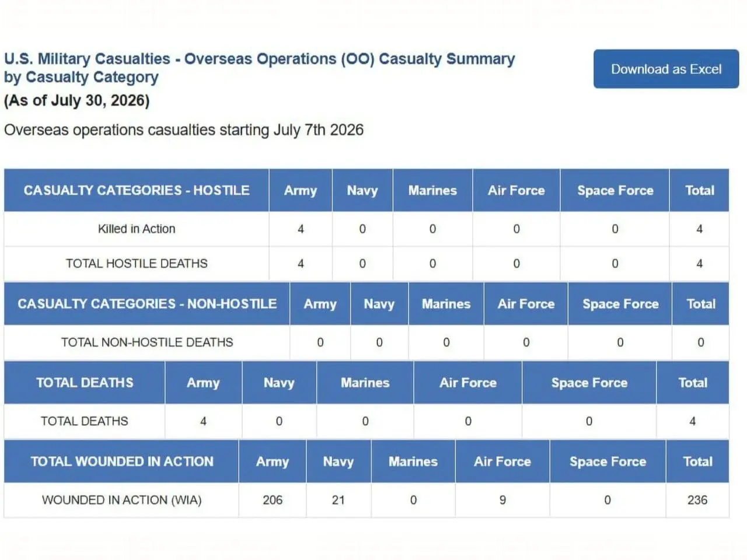Click the WIA Air Force value 9
The image size is (747, 560).
pos(502,500)
